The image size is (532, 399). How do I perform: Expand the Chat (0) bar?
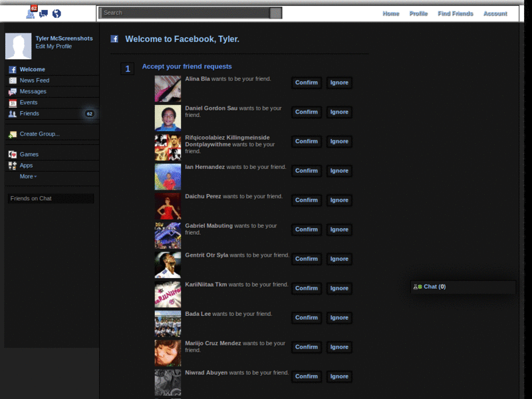coord(463,287)
